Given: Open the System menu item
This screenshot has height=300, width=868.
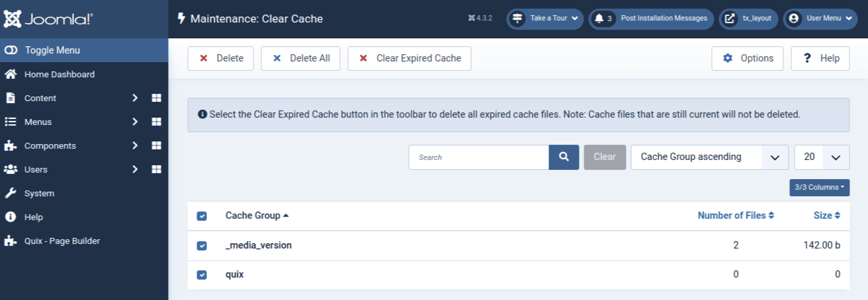Looking at the screenshot, I should pos(39,193).
